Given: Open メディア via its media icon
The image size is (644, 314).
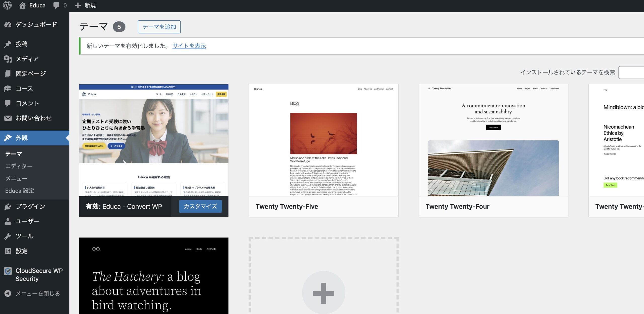Looking at the screenshot, I should [8, 59].
